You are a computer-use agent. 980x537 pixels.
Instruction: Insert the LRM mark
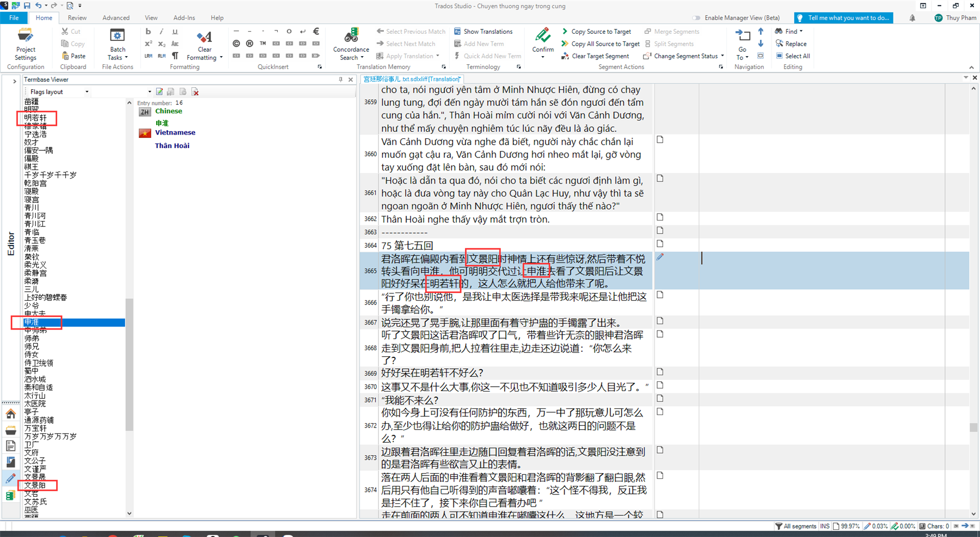pyautogui.click(x=148, y=56)
